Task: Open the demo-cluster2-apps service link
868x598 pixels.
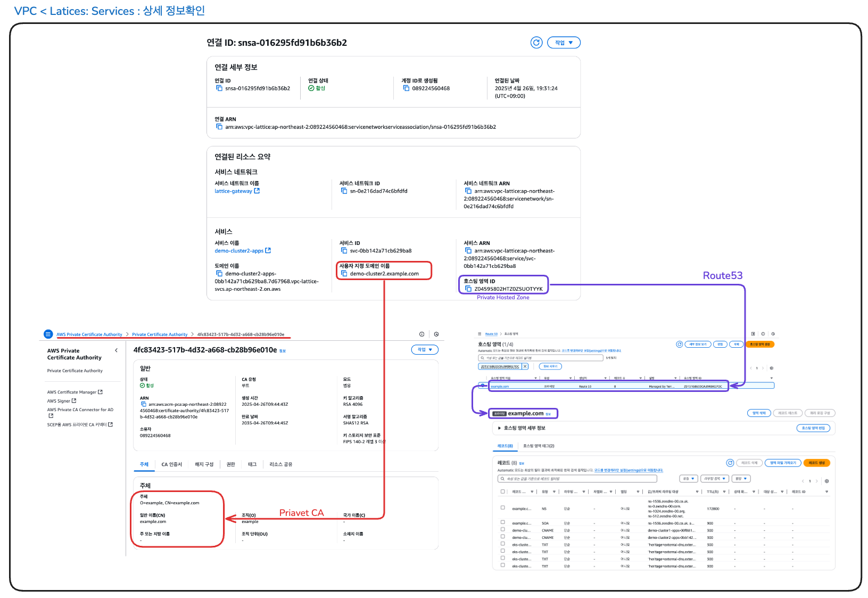Action: pos(243,251)
